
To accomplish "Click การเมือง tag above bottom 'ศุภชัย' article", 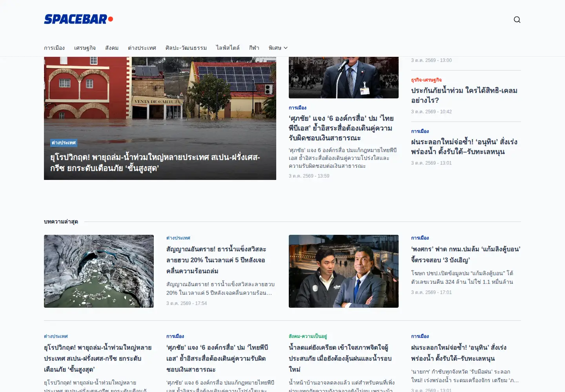I will tap(175, 336).
